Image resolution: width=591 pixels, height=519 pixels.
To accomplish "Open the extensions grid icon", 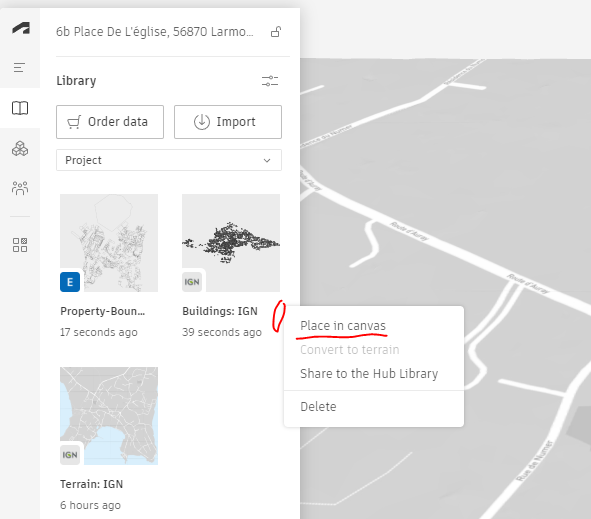I will [x=20, y=245].
